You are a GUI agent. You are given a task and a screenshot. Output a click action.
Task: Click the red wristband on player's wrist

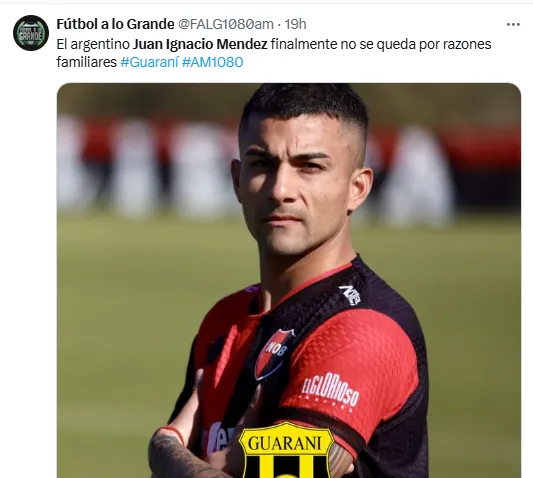174,434
